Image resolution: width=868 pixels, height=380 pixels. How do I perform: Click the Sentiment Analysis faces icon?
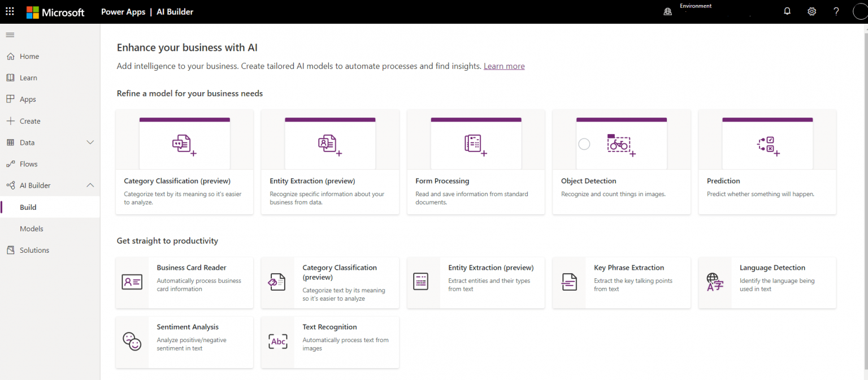coord(132,341)
